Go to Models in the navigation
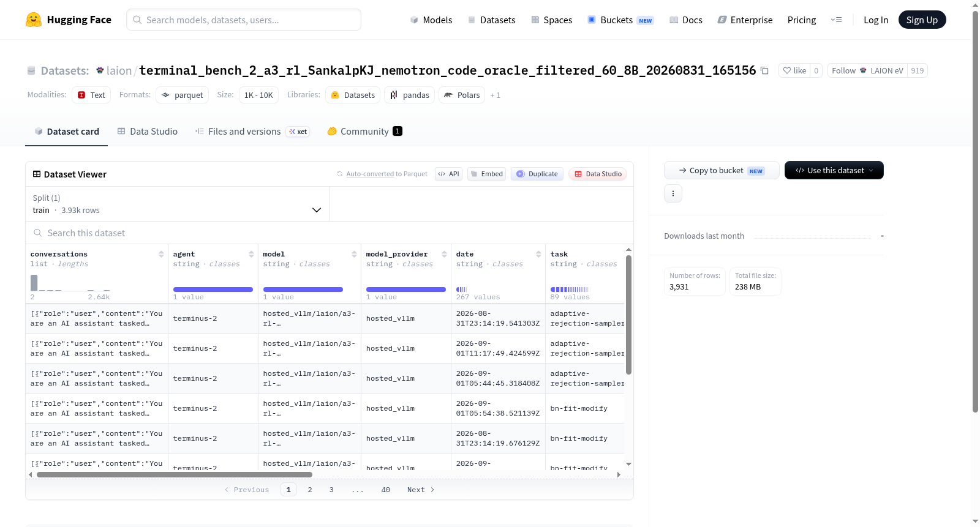The width and height of the screenshot is (980, 527). [x=431, y=20]
